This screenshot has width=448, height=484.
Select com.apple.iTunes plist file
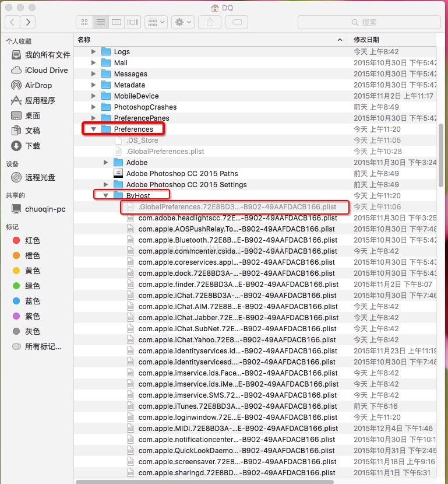click(x=238, y=406)
